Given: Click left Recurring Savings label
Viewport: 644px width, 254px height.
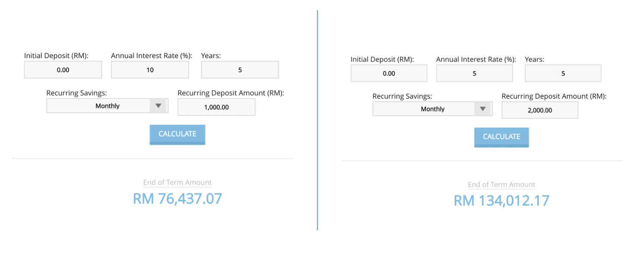Looking at the screenshot, I should tap(76, 93).
